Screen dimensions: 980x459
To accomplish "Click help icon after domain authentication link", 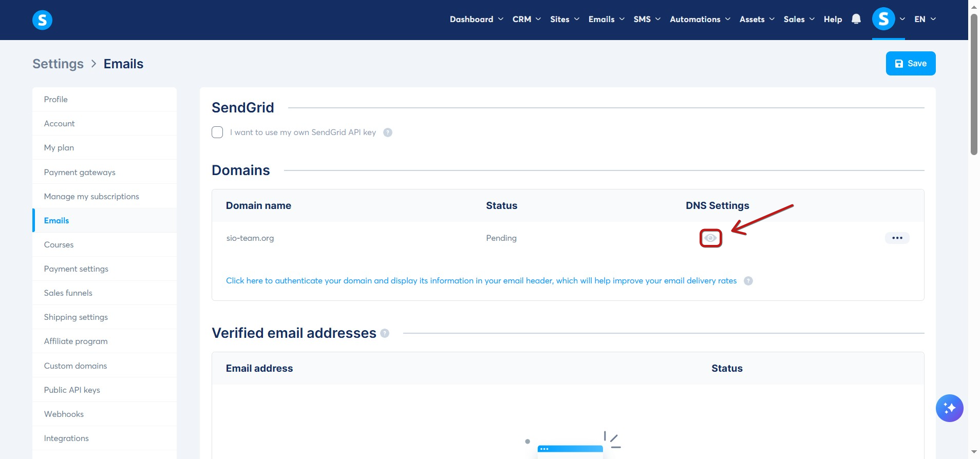I will pos(748,281).
